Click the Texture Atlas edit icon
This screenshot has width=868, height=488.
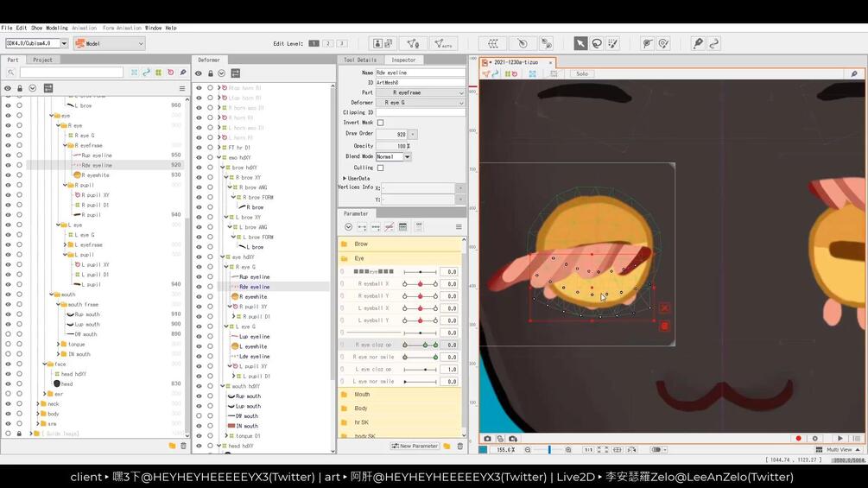383,43
